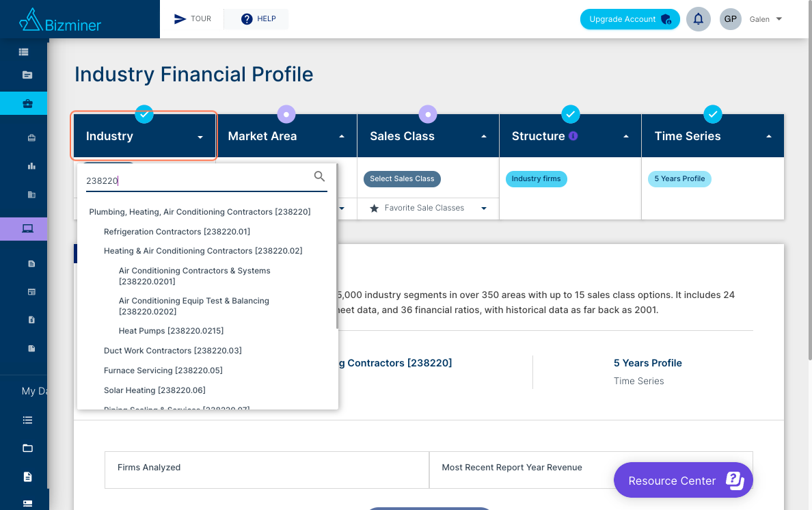Click the Industry firms chip

click(x=536, y=178)
